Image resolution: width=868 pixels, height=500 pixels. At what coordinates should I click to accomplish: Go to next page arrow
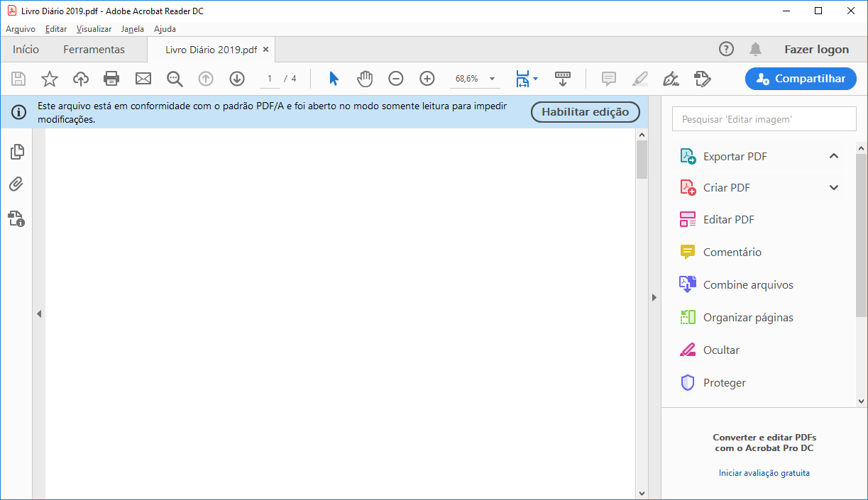(237, 79)
